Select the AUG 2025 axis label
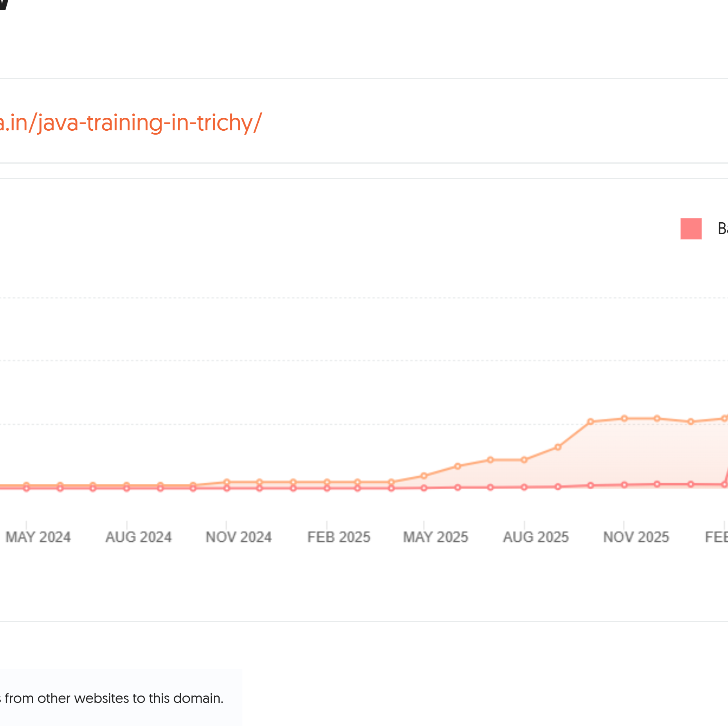This screenshot has height=728, width=728. pyautogui.click(x=536, y=537)
